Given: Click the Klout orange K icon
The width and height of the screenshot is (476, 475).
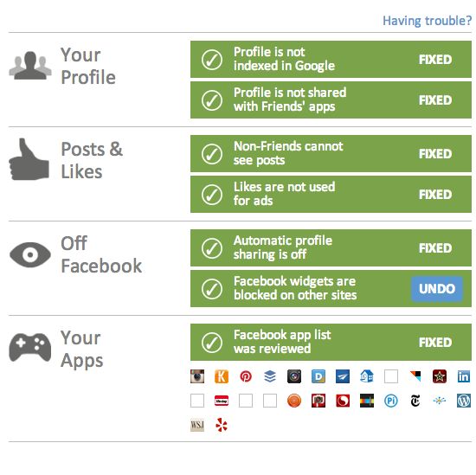Looking at the screenshot, I should (222, 376).
